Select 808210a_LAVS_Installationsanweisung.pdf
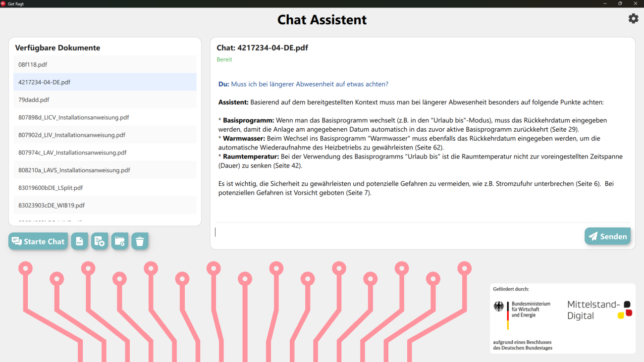Viewport: 644px width, 362px height. coord(105,170)
